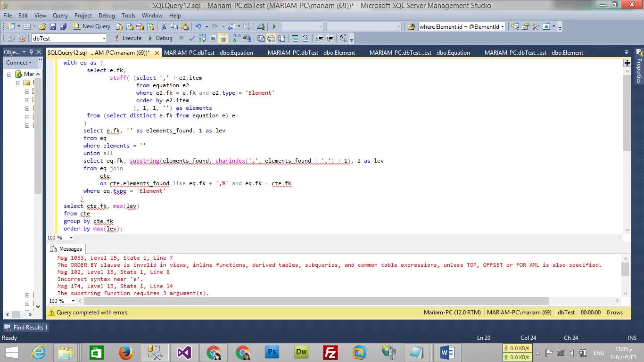This screenshot has width=644, height=362.
Task: Click the Decrease Indent icon
Action: pos(319,38)
